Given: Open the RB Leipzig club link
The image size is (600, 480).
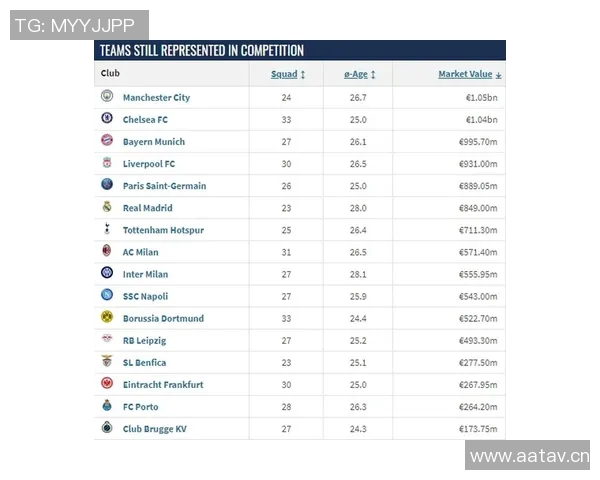Looking at the screenshot, I should pos(144,340).
